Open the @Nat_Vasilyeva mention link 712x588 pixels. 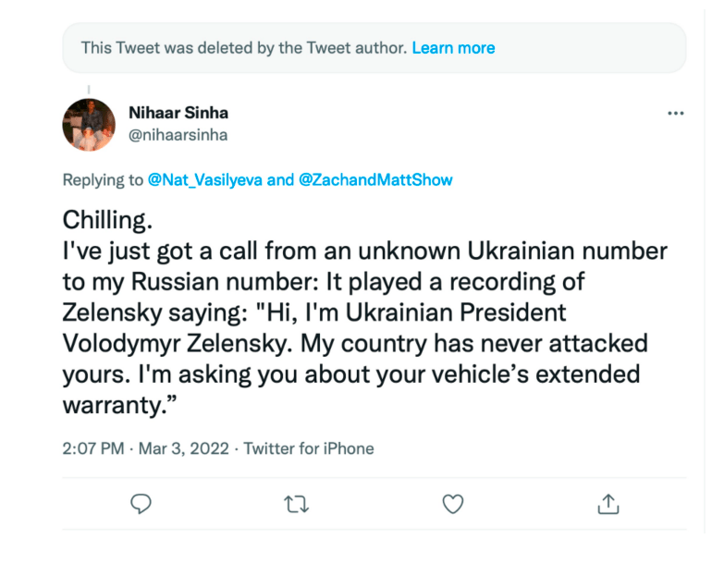pyautogui.click(x=205, y=180)
